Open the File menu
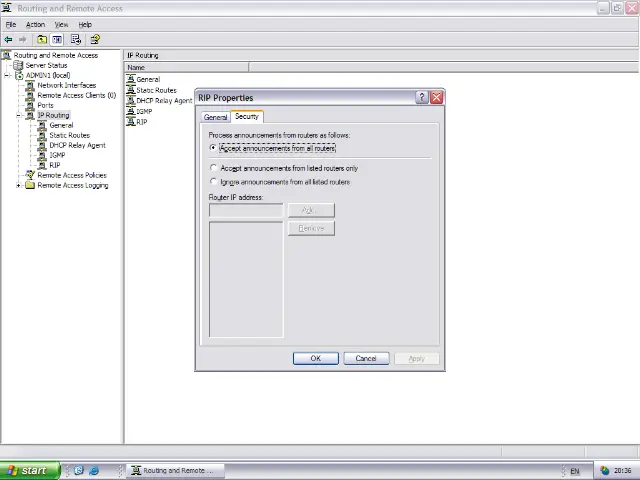 (11, 24)
